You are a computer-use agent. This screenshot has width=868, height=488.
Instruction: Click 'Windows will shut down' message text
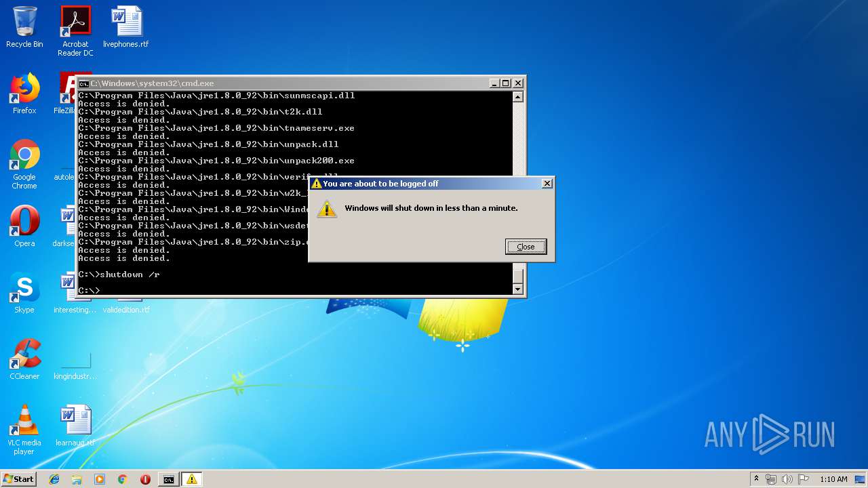431,208
